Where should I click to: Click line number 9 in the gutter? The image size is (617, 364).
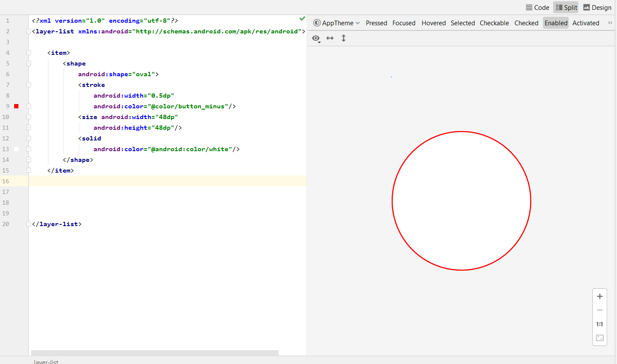click(x=8, y=106)
